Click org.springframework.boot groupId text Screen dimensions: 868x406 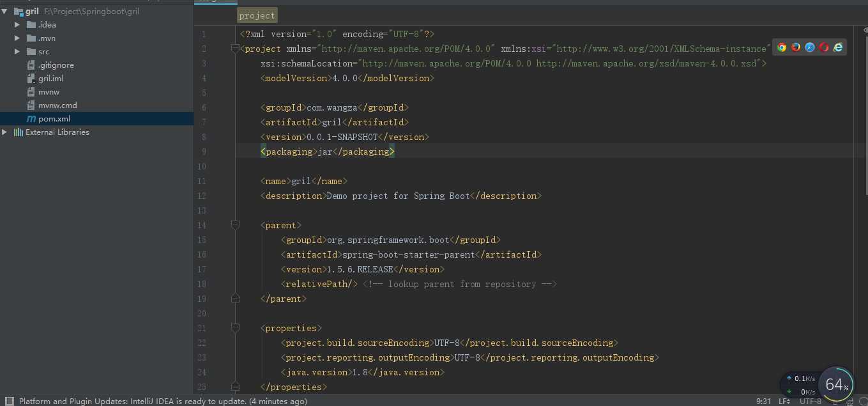388,240
